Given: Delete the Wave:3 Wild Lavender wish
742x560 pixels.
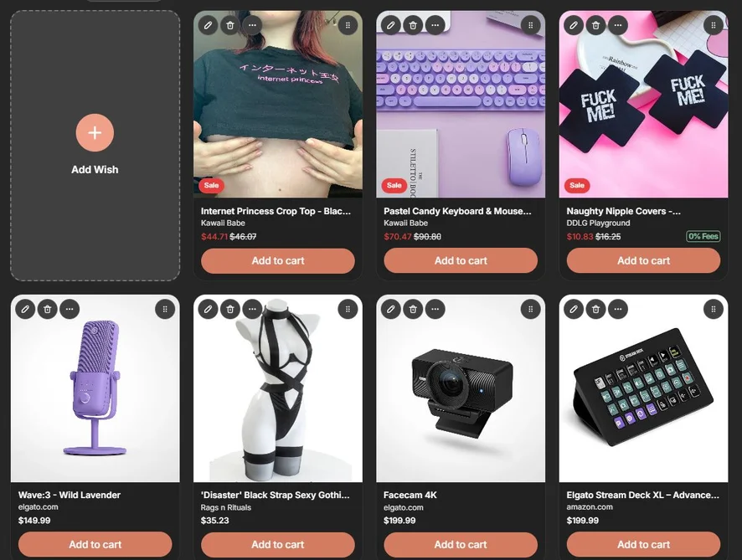Looking at the screenshot, I should [48, 309].
